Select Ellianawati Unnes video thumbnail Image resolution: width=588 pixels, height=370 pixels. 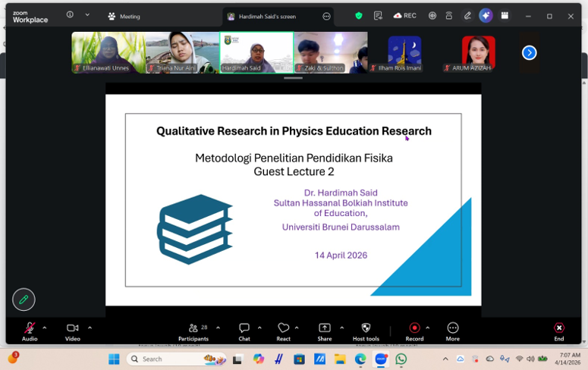click(108, 52)
